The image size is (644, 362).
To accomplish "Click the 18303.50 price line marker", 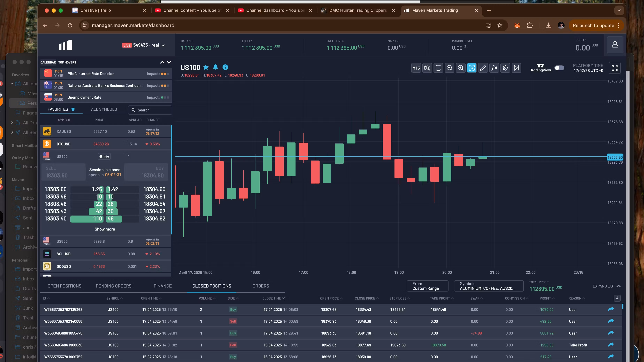I will point(615,157).
